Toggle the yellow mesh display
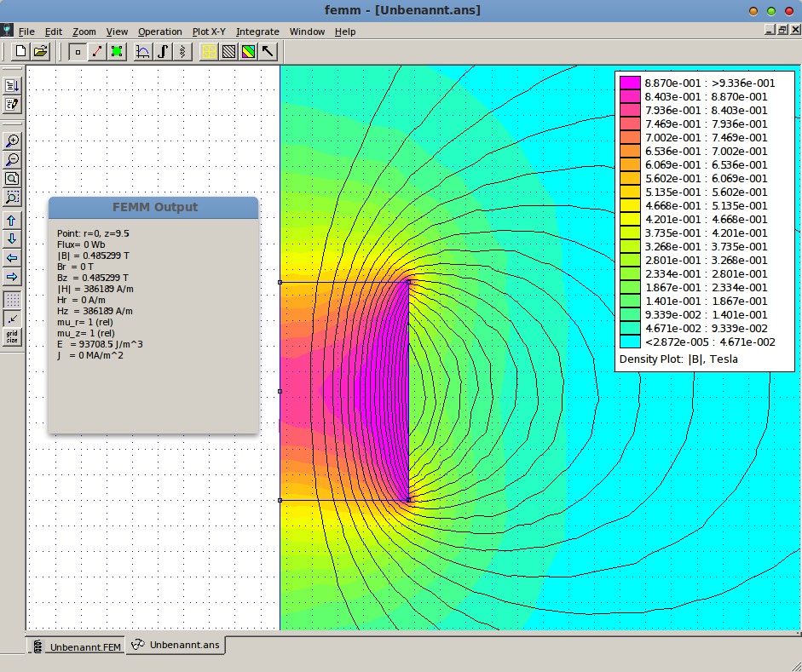Screen dimensions: 802x672 pos(209,52)
